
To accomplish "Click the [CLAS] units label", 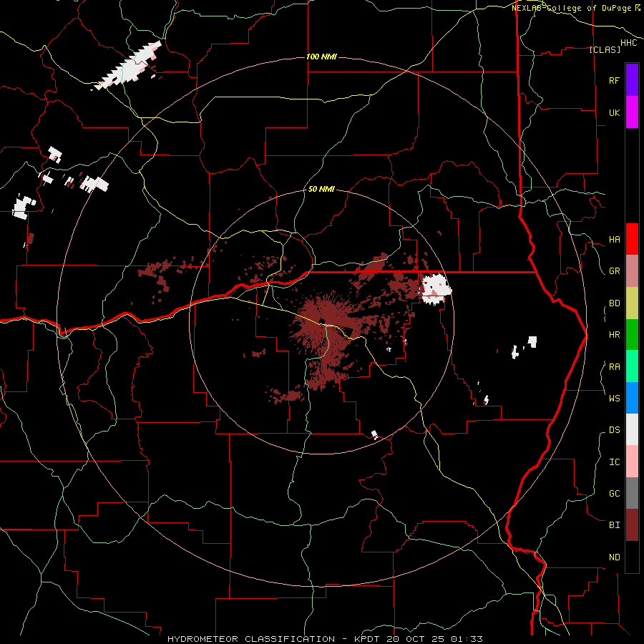I will coord(605,49).
